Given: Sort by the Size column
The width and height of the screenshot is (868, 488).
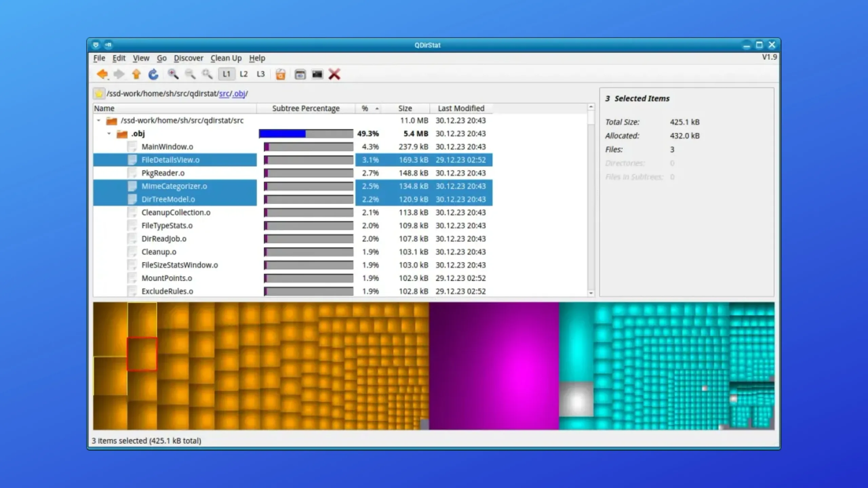Looking at the screenshot, I should pos(405,108).
